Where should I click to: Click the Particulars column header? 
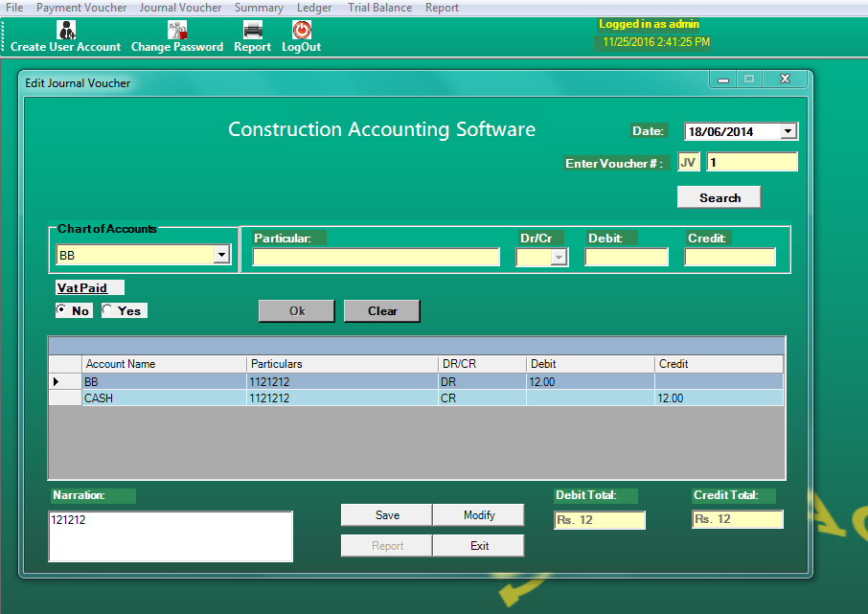(x=342, y=364)
